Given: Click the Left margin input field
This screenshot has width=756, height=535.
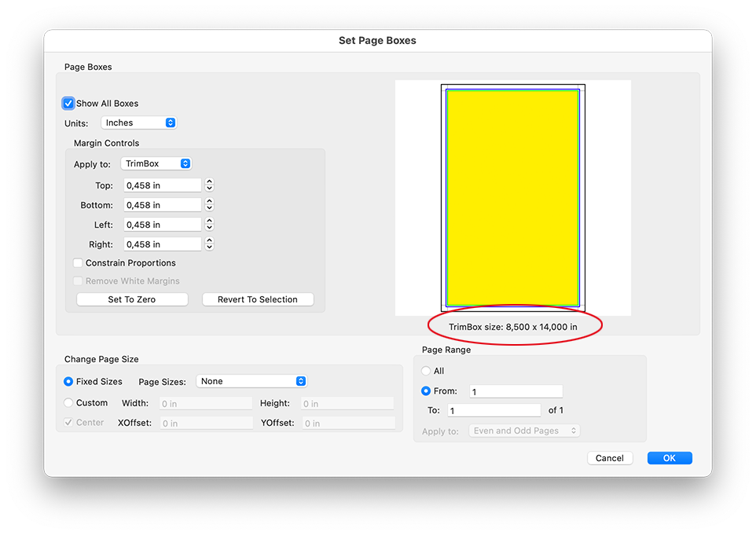Looking at the screenshot, I should click(163, 225).
